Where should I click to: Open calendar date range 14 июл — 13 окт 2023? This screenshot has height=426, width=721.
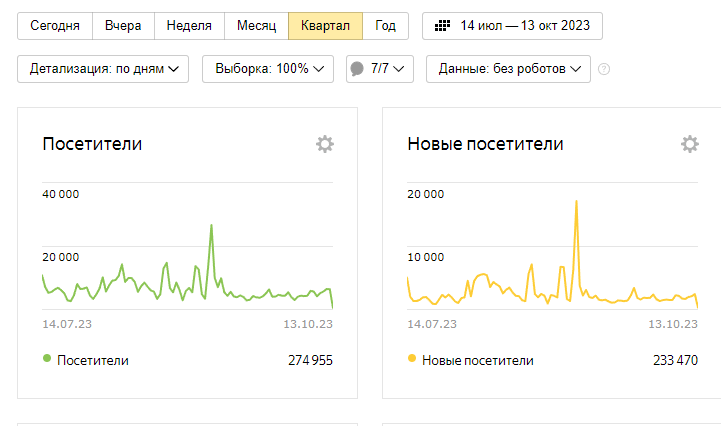point(512,26)
